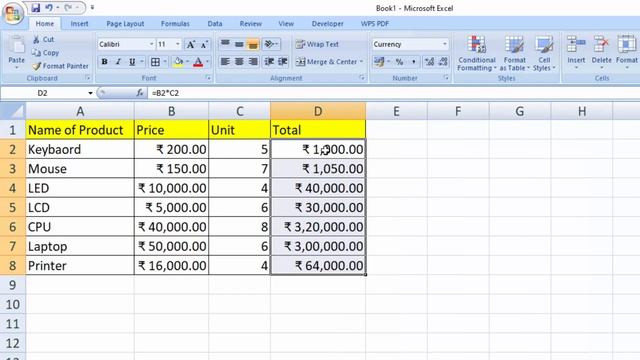The width and height of the screenshot is (640, 360).
Task: Set top vertical alignment
Action: click(x=225, y=44)
